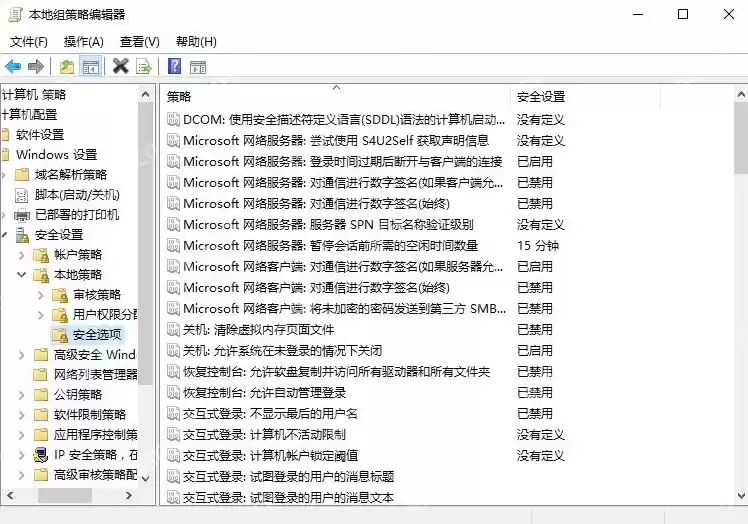Select policy 交互式登录: 试图登录的用户的消息标题
Screen dimensions: 748x524
click(x=289, y=476)
